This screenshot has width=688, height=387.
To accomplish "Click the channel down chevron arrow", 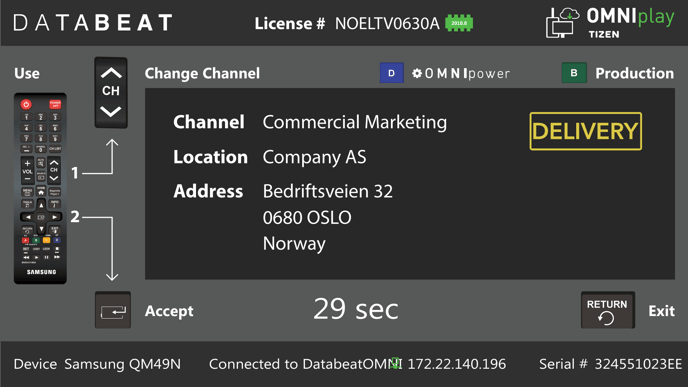I will pyautogui.click(x=111, y=111).
